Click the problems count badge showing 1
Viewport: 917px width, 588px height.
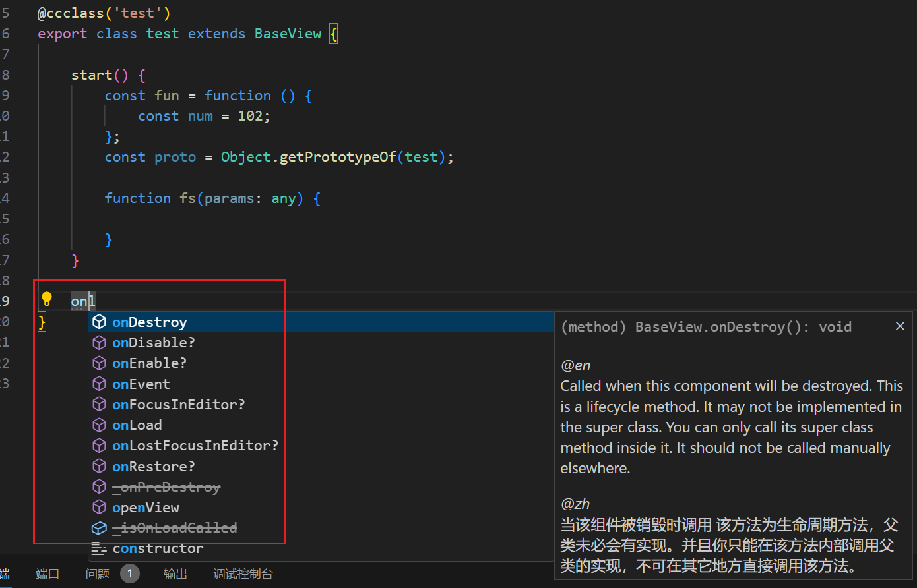coord(130,574)
